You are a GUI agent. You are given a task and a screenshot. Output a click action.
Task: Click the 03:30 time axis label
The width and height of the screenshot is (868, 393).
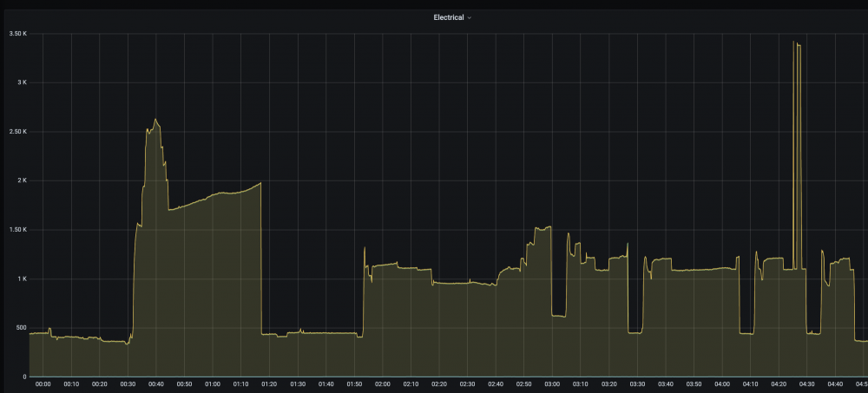tap(637, 384)
